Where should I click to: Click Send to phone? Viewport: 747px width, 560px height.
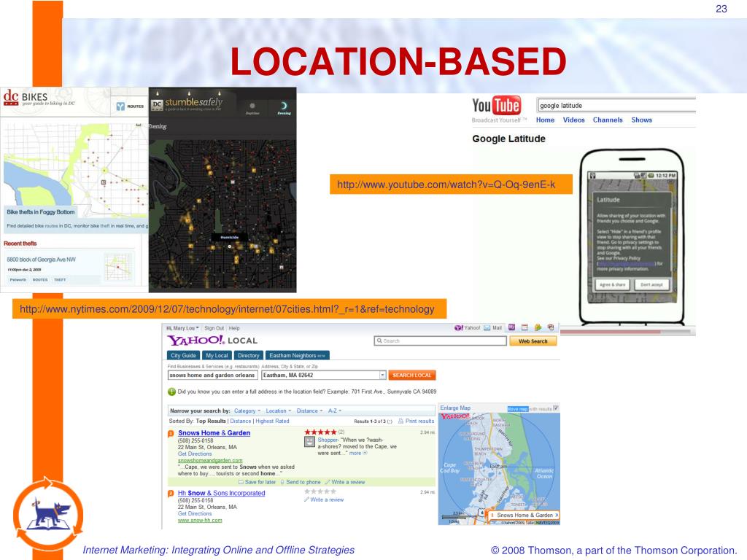click(300, 482)
